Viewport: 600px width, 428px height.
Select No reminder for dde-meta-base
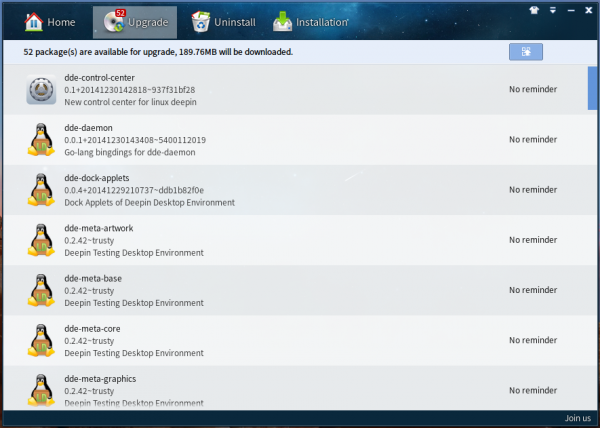[x=533, y=290]
